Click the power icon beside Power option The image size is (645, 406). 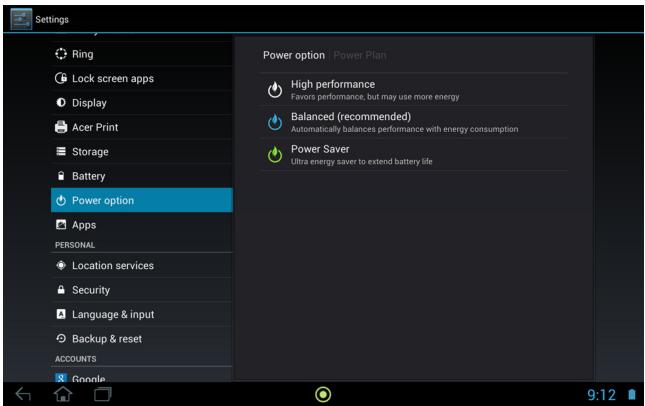[61, 200]
